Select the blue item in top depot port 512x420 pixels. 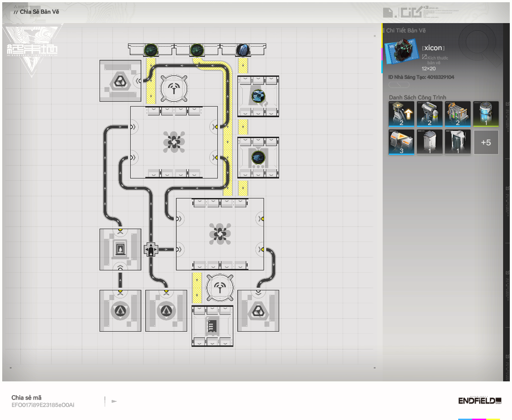pyautogui.click(x=243, y=50)
